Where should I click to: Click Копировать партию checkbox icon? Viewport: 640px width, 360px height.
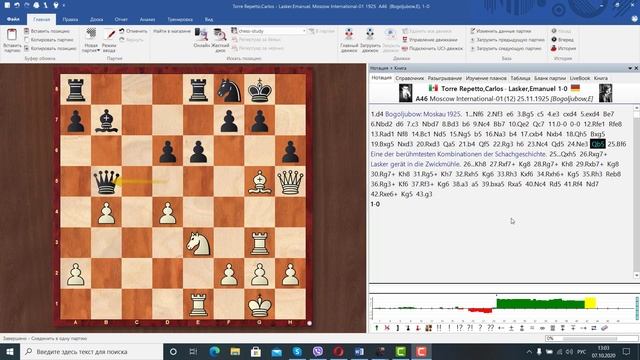click(x=27, y=40)
